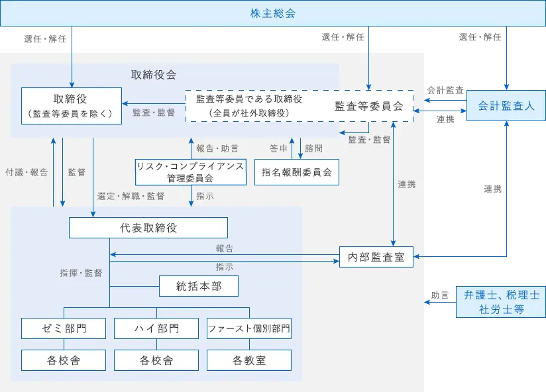
Task: Select the 各教室 box
Action: click(248, 360)
